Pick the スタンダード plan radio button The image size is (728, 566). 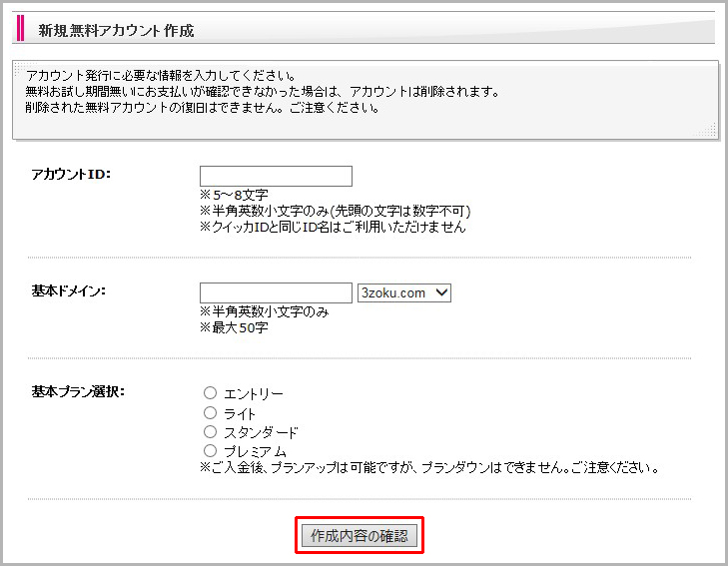pyautogui.click(x=210, y=431)
